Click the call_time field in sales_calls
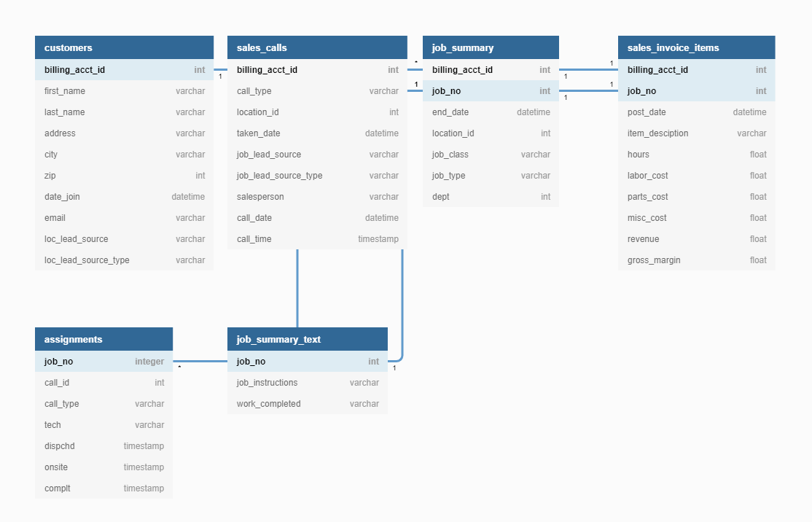This screenshot has width=812, height=522. [x=317, y=239]
